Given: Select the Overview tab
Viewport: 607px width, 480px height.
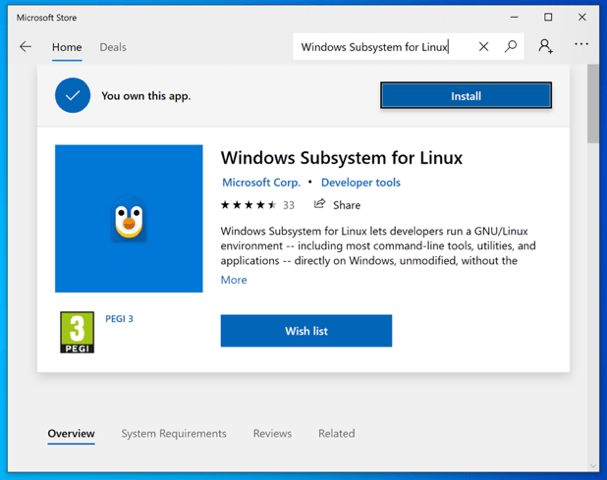Looking at the screenshot, I should click(x=71, y=434).
